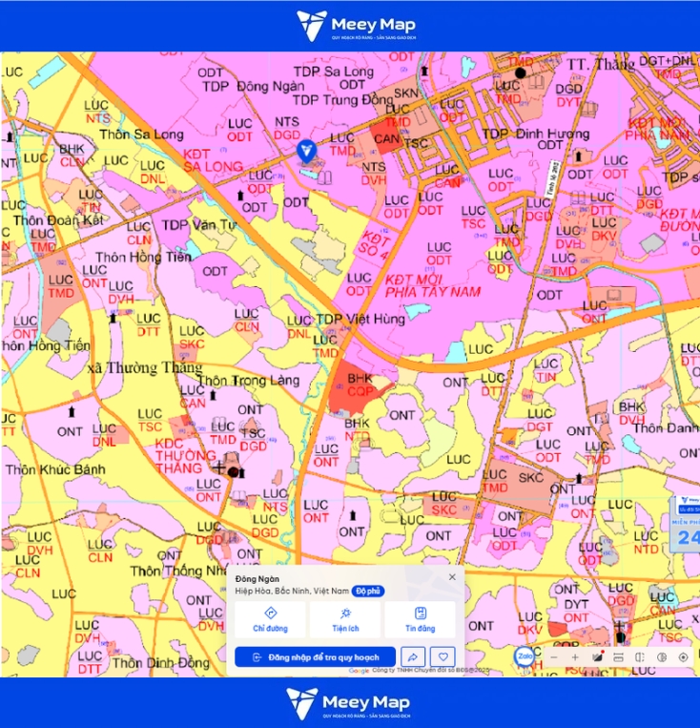The height and width of the screenshot is (728, 700).
Task: Click the Độ phủ badge
Action: click(368, 591)
